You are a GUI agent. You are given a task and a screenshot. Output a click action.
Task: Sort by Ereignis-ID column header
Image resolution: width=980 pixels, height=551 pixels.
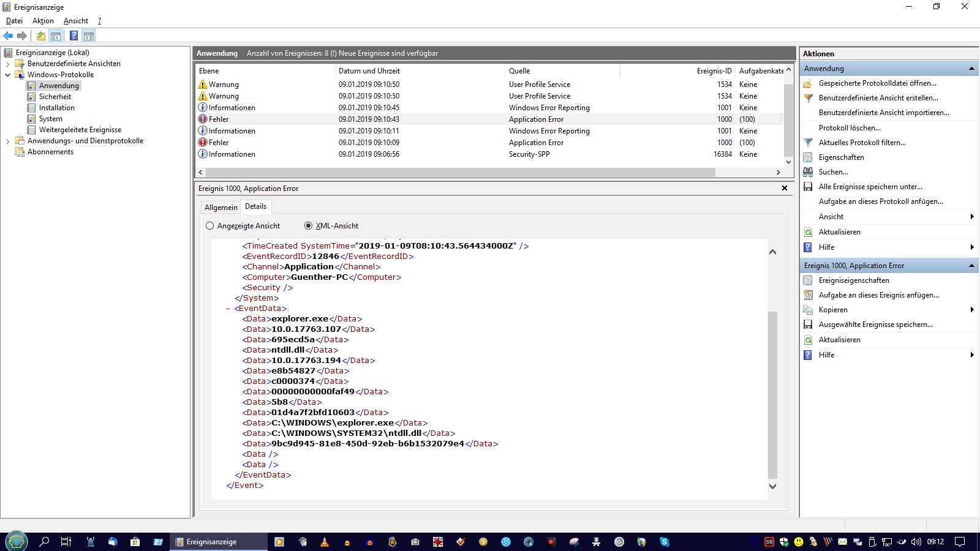(677, 71)
